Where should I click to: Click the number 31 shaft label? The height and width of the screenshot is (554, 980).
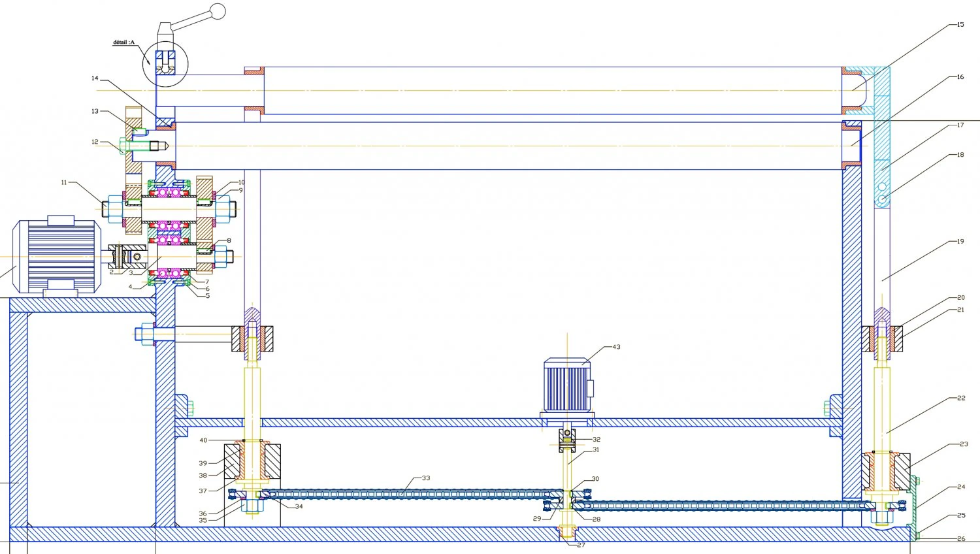(596, 449)
